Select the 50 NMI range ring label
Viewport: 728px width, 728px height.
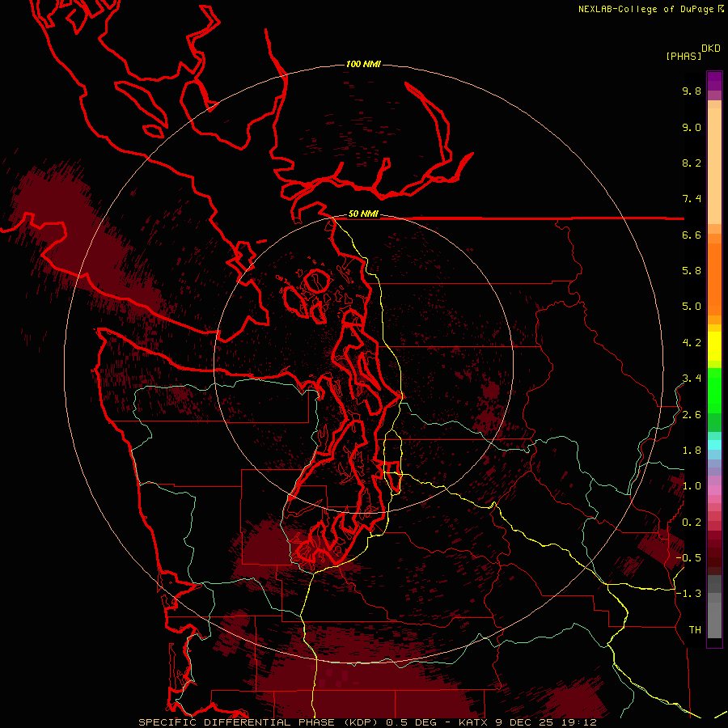[x=363, y=214]
